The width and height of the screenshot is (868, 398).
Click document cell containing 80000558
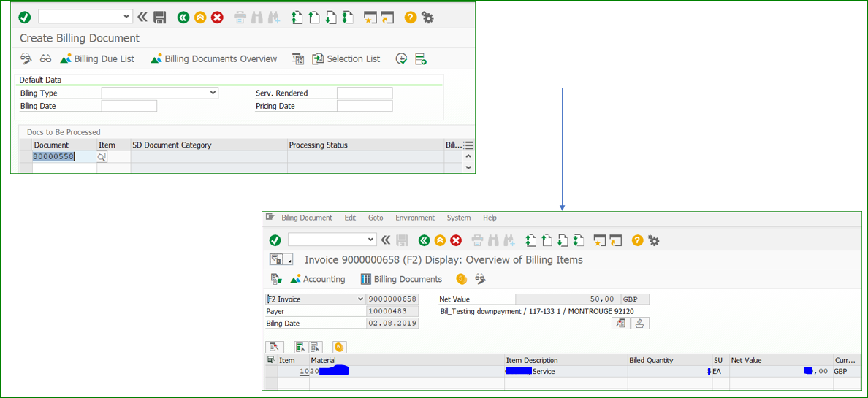64,157
